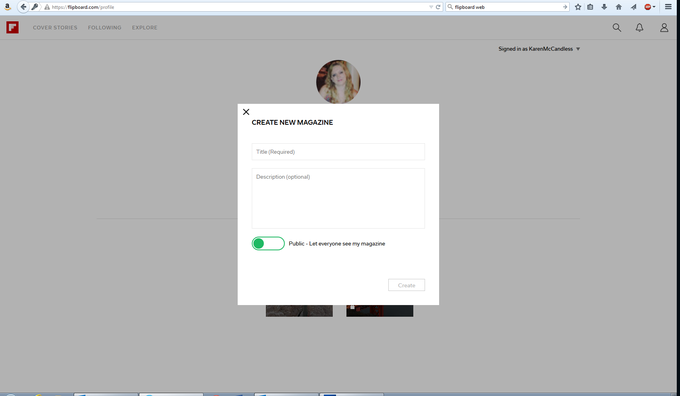The width and height of the screenshot is (680, 396).
Task: Click the Amazon toolbar icon
Action: pos(7,7)
